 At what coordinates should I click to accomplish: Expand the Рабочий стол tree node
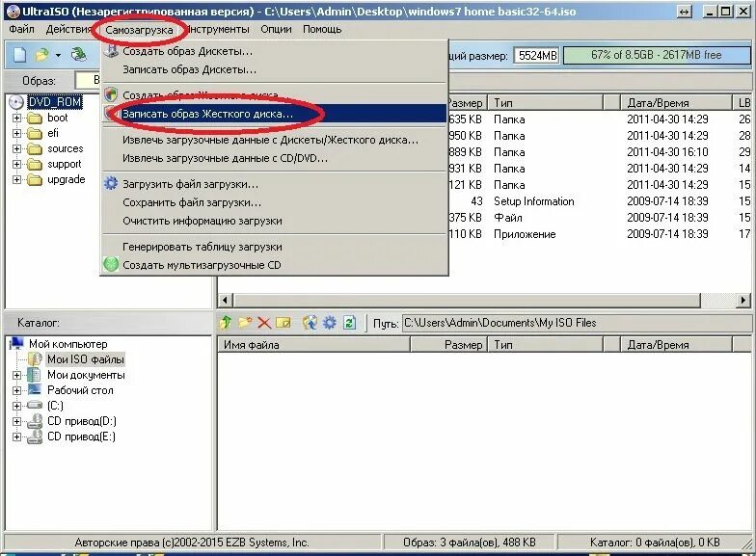(17, 389)
